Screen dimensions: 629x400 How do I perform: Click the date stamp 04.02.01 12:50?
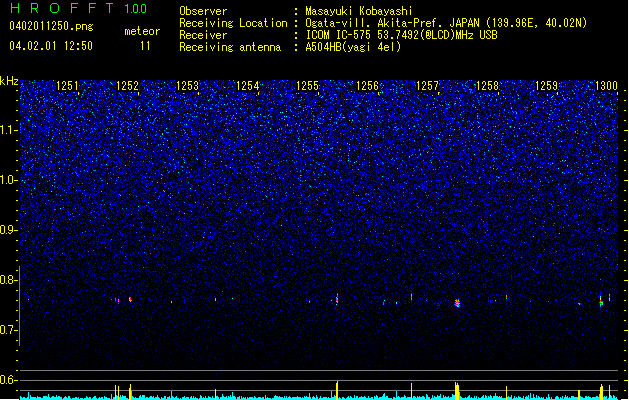(x=51, y=46)
